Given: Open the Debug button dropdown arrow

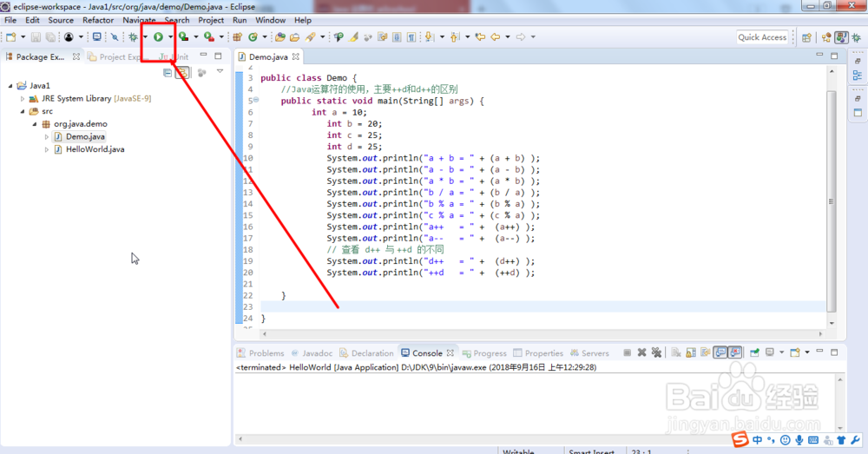Looking at the screenshot, I should pyautogui.click(x=145, y=37).
